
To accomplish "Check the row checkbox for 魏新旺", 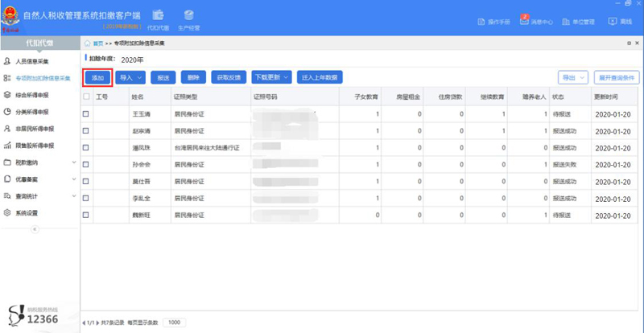I will (x=87, y=215).
